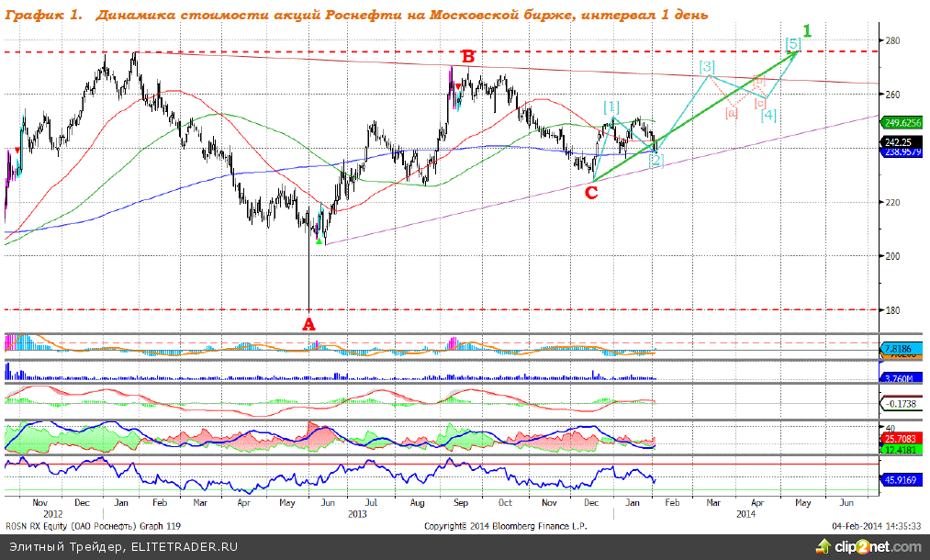Click the 242.25 last price tag
This screenshot has width=930, height=560.
tap(896, 142)
